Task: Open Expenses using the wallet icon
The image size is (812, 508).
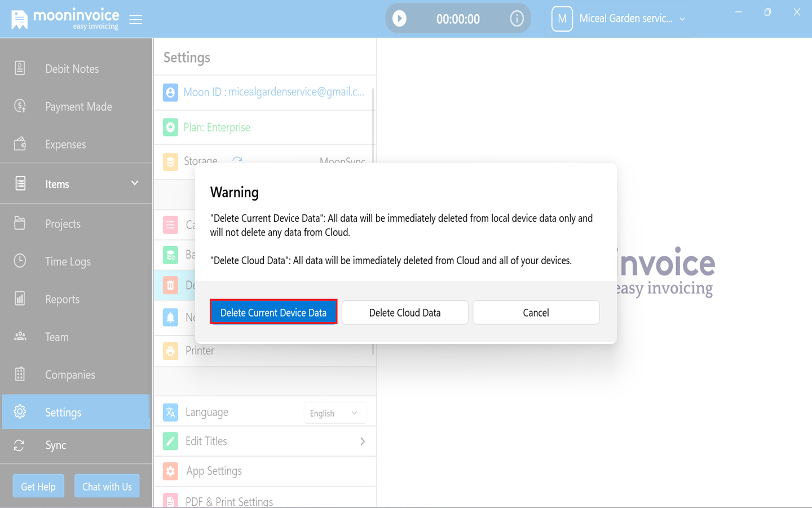Action: coord(20,144)
